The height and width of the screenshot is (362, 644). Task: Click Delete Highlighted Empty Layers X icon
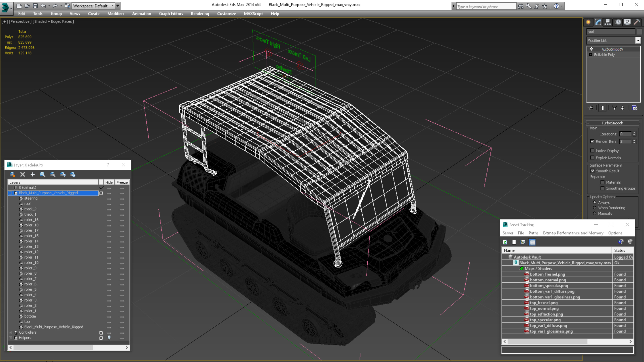click(23, 174)
